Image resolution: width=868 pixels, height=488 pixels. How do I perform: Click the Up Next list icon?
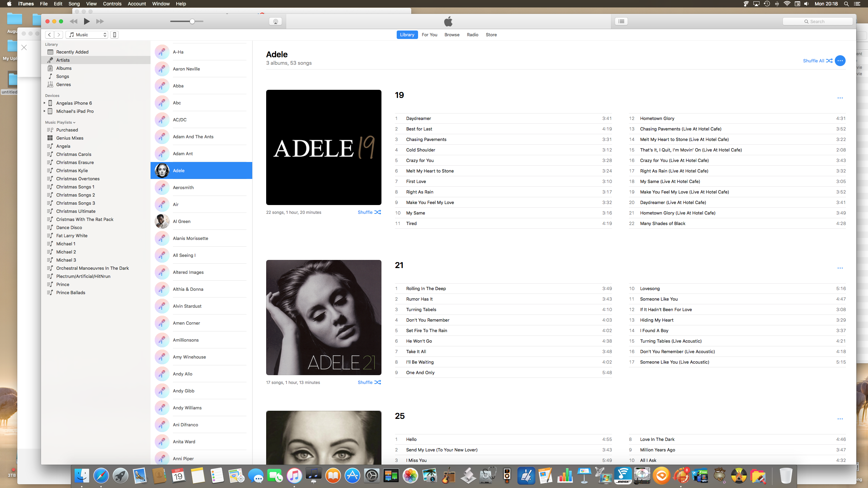[621, 21]
